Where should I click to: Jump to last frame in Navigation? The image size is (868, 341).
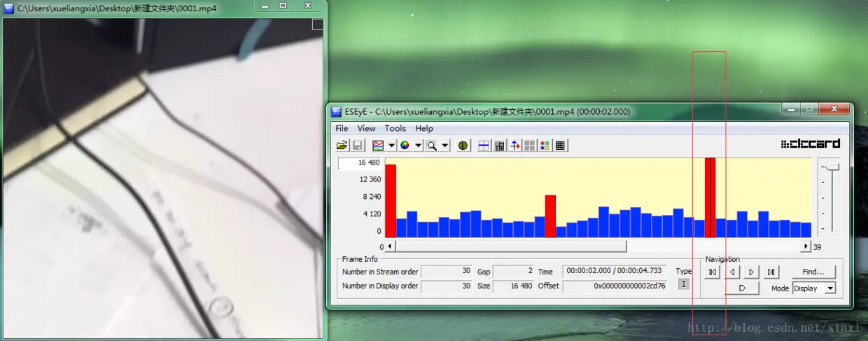click(x=771, y=272)
